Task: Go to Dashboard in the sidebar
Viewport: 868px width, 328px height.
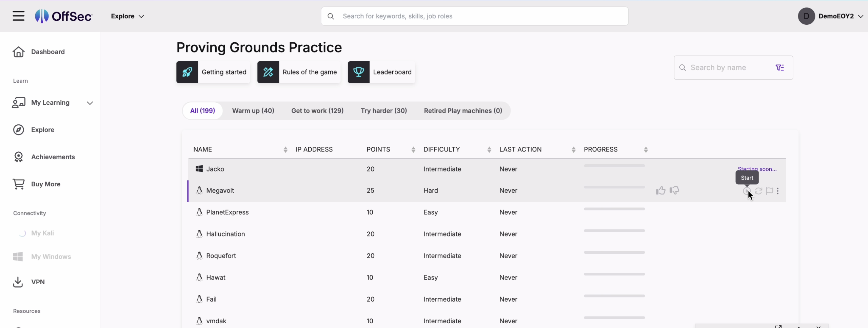Action: click(x=48, y=52)
